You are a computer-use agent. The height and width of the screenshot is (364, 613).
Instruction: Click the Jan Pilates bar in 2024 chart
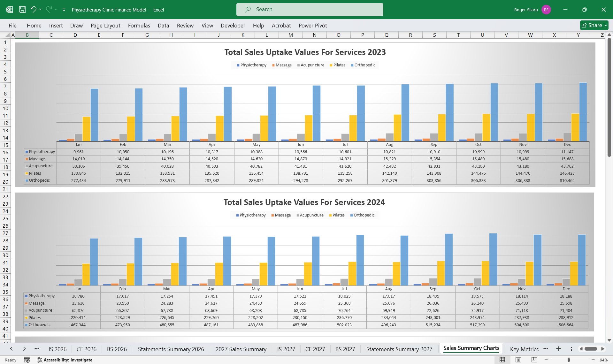(x=86, y=275)
